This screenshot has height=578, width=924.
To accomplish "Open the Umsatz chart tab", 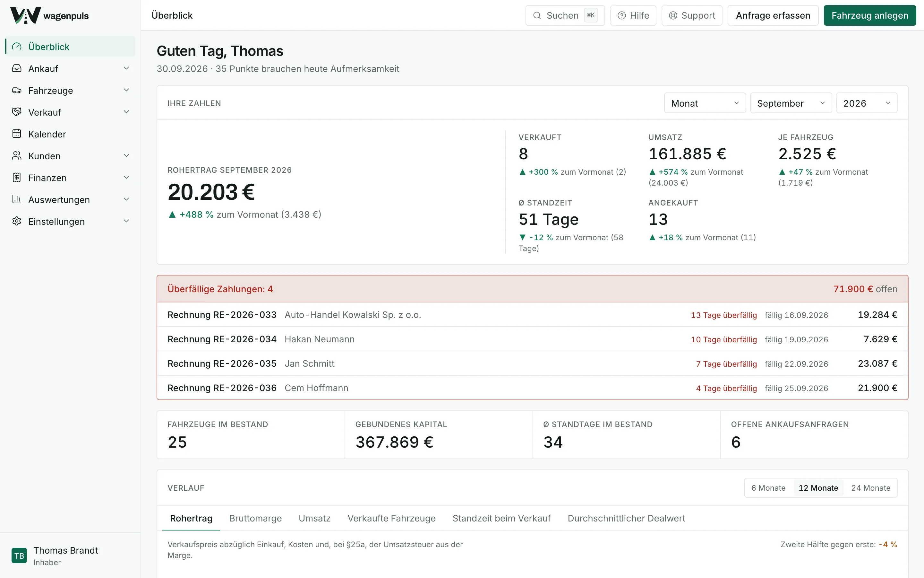I will tap(315, 518).
